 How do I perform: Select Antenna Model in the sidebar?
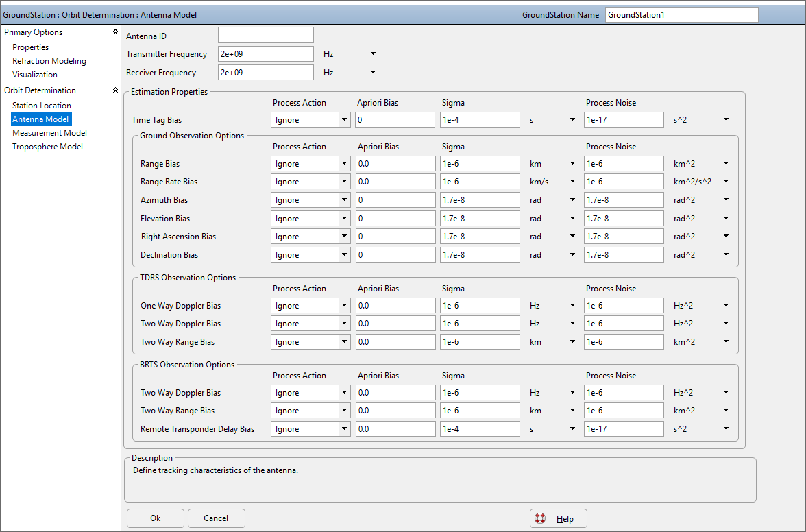point(41,119)
